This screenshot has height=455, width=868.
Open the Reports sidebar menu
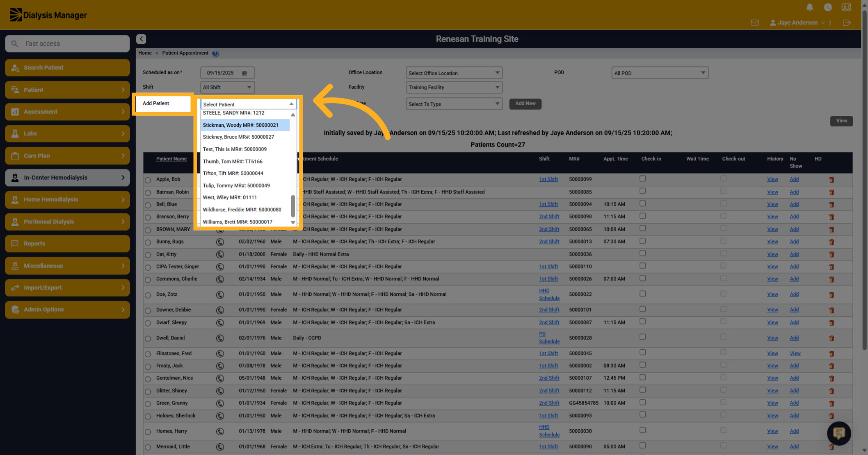click(67, 244)
